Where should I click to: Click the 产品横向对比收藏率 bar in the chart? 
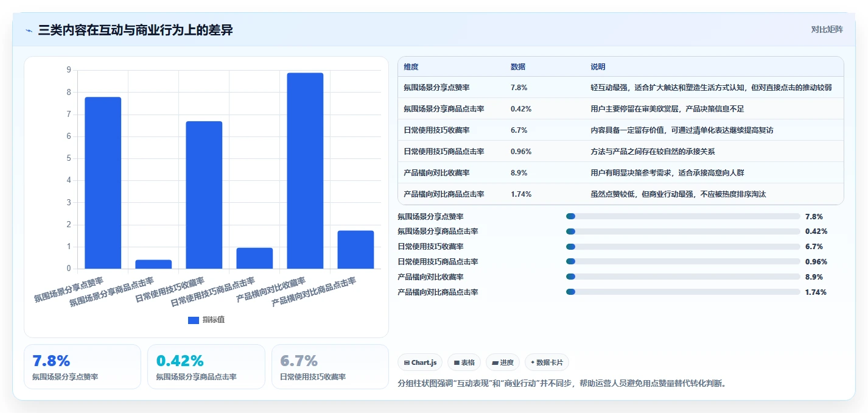tap(305, 171)
